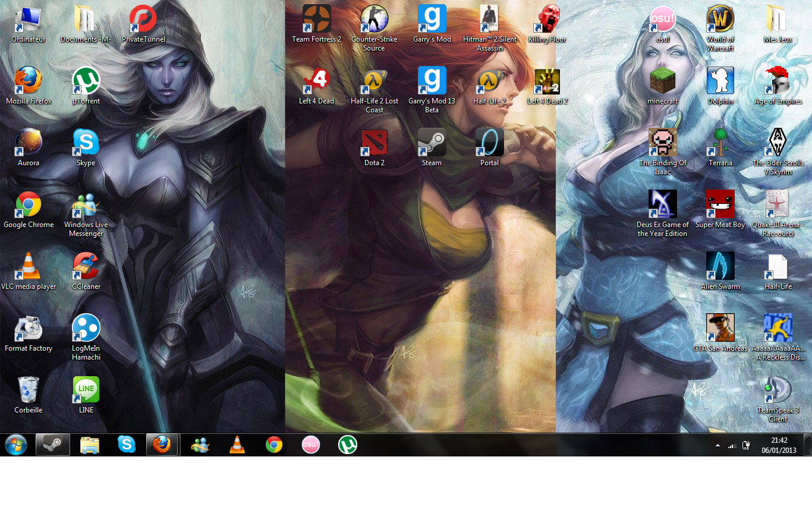Launch PrivateTunnel desktop shortcut
812x526 pixels.
[143, 25]
